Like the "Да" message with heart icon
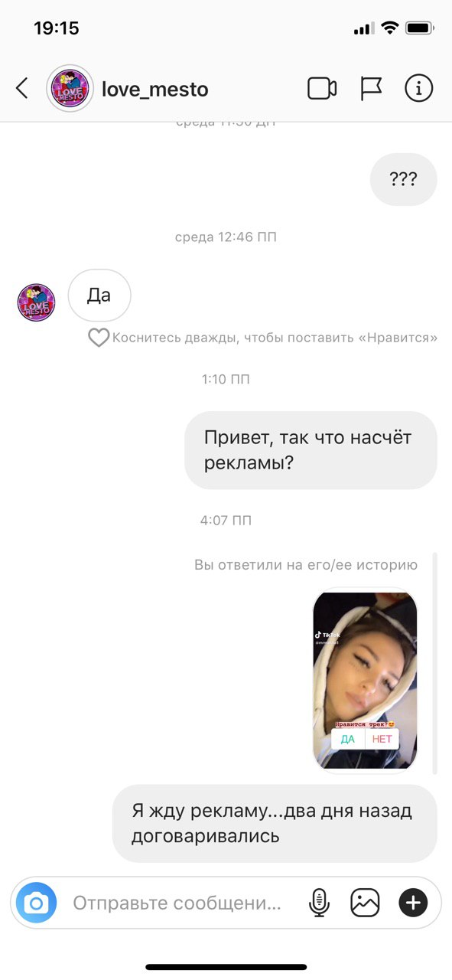 coord(98,338)
